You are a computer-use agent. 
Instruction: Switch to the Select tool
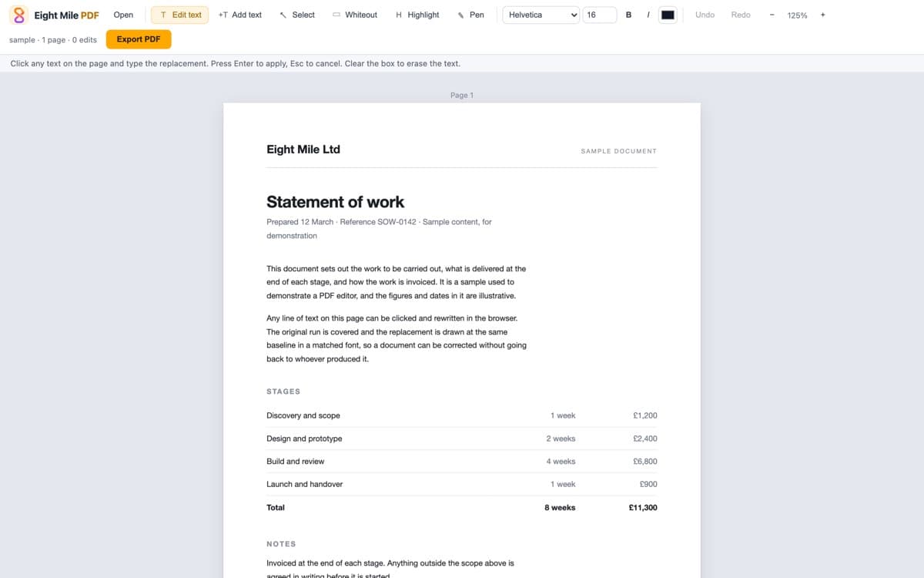pos(296,15)
